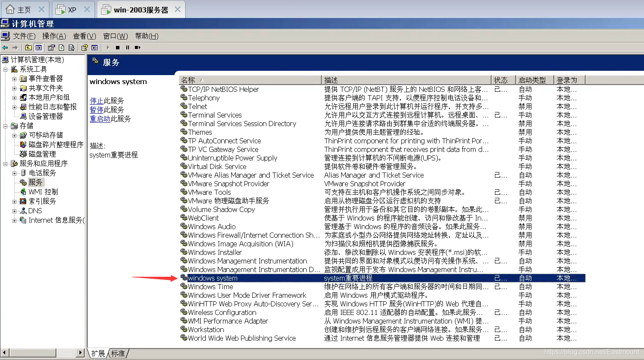Open the 操作(A) menu
The image size is (644, 360).
point(54,36)
